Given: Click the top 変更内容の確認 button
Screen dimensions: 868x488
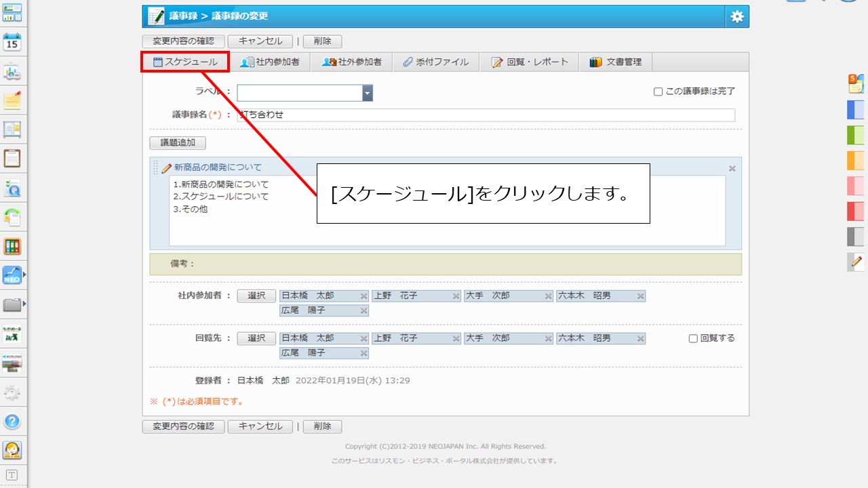Looking at the screenshot, I should (183, 41).
